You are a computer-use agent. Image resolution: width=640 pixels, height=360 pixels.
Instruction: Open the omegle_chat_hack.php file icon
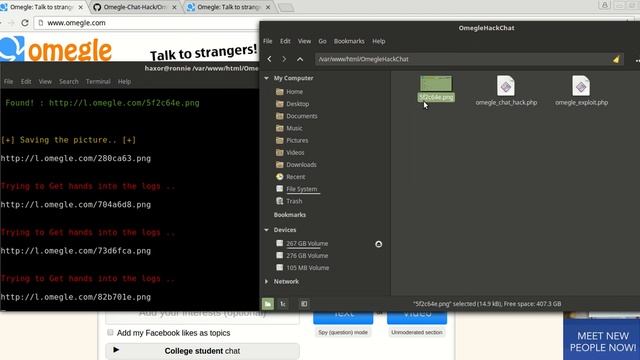506,86
